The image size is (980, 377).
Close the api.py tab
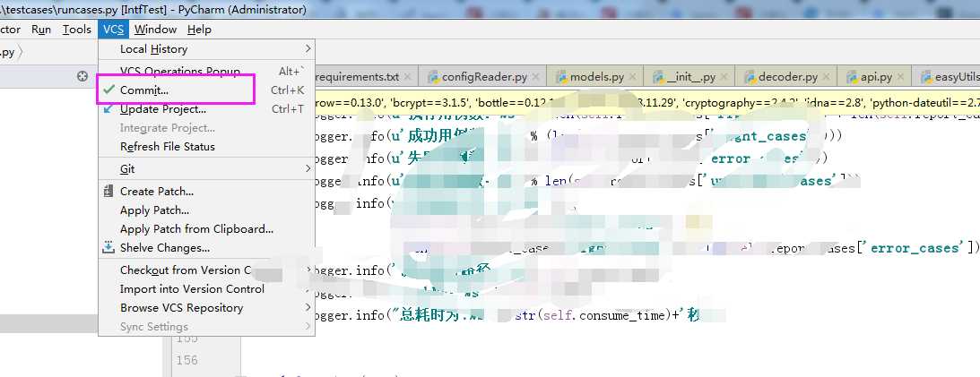point(900,77)
